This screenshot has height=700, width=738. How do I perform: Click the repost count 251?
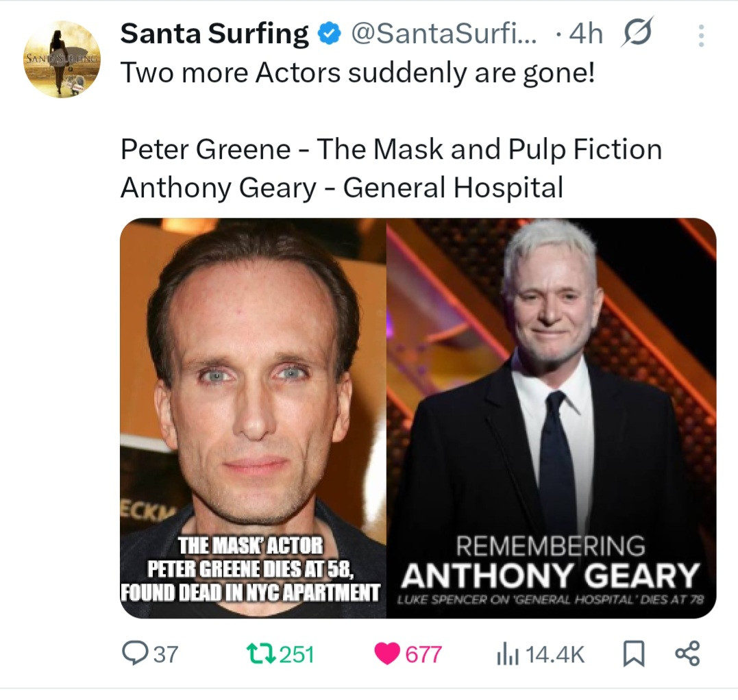(x=297, y=655)
